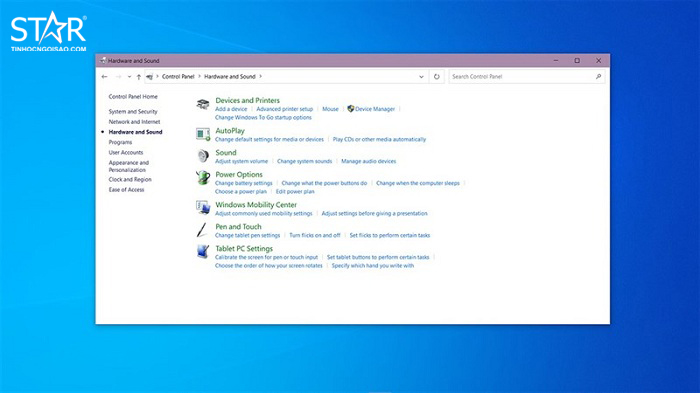Click Set flicks to perform certain tasks
Image resolution: width=700 pixels, height=393 pixels.
tap(390, 235)
